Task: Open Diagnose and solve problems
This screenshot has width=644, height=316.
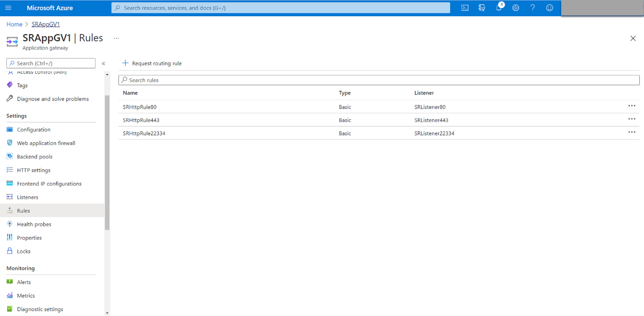Action: tap(53, 98)
